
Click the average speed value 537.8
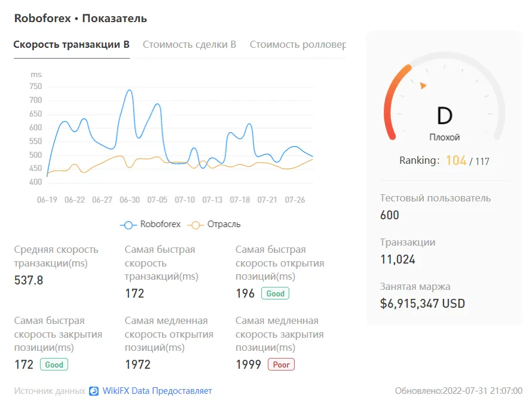point(29,280)
